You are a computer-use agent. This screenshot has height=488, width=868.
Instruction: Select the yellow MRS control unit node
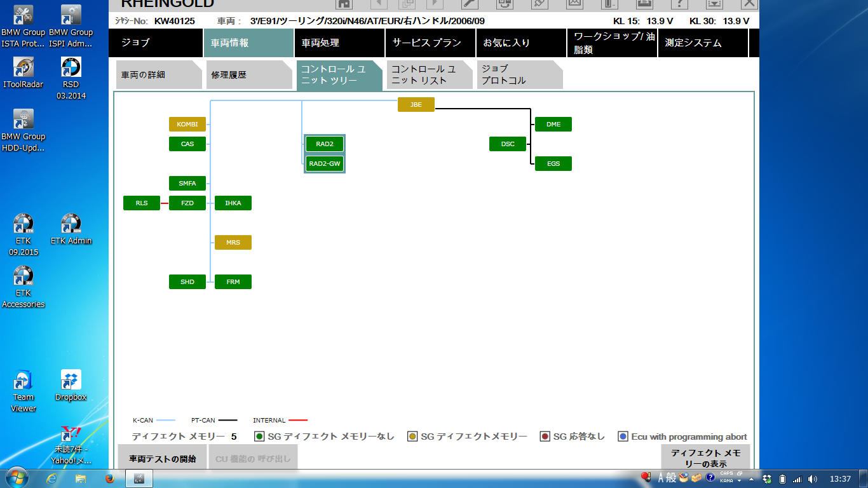tap(233, 242)
